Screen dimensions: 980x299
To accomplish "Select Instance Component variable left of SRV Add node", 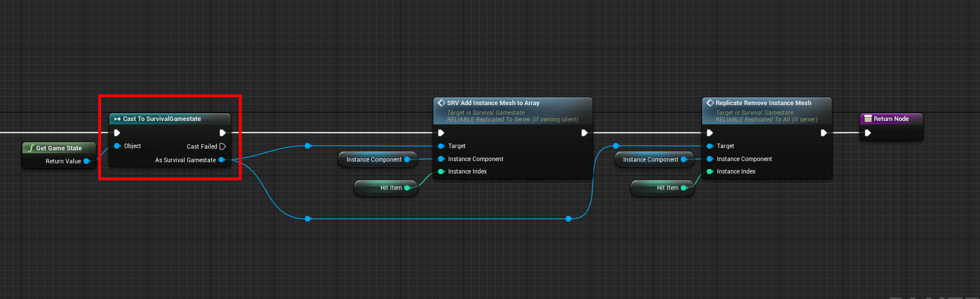I will [378, 159].
